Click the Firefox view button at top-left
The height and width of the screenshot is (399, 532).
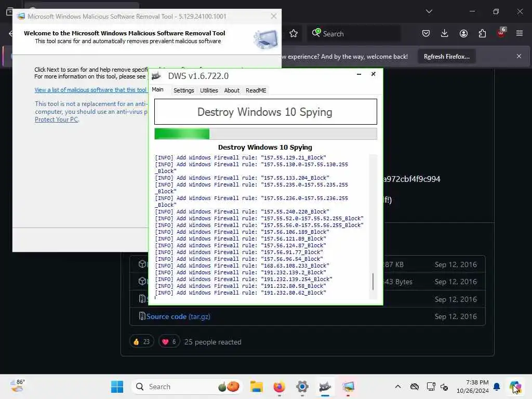pyautogui.click(x=9, y=11)
